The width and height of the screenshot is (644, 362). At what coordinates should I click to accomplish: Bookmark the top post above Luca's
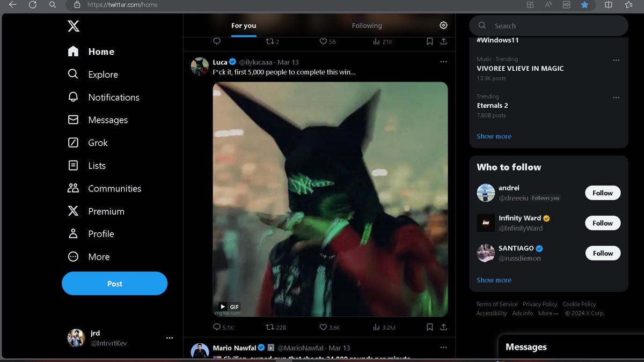tap(430, 41)
